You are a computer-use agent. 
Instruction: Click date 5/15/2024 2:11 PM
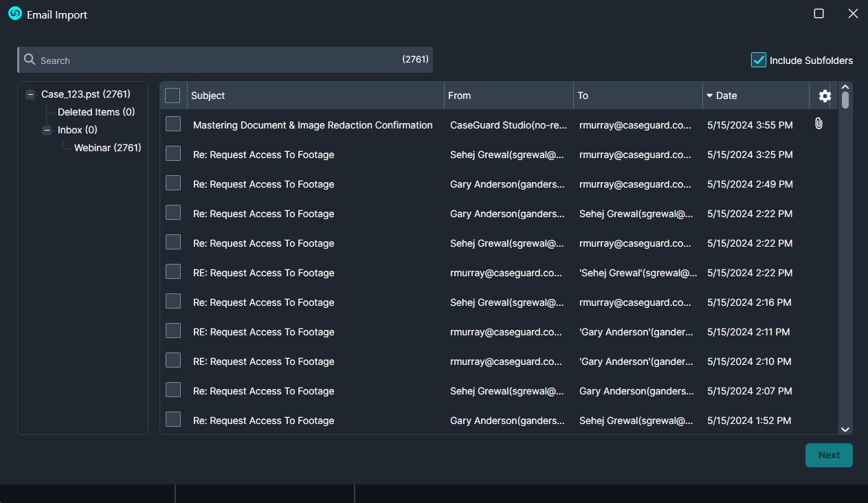(x=748, y=332)
